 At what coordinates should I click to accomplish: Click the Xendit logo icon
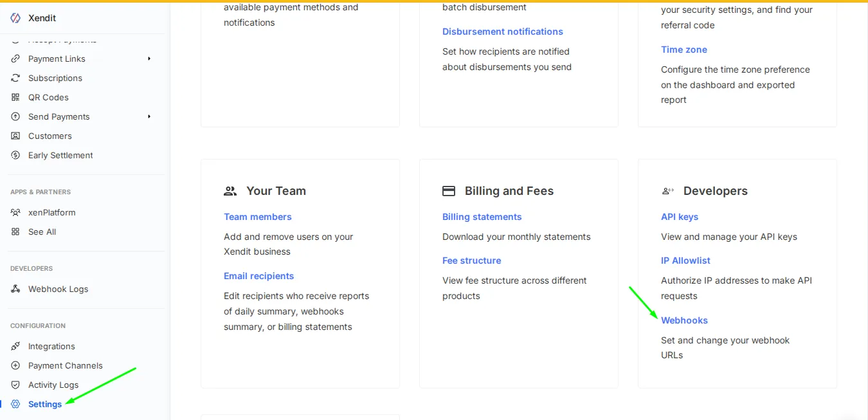[15, 18]
